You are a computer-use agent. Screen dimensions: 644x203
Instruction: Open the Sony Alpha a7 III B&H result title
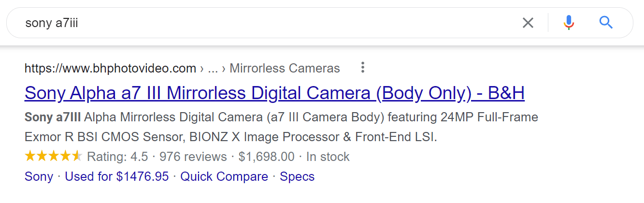point(274,93)
